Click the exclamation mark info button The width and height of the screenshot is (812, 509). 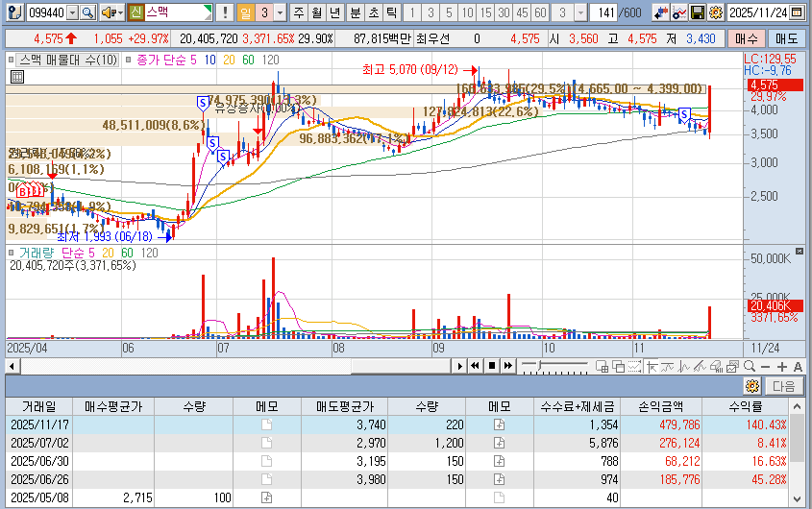coord(224,12)
